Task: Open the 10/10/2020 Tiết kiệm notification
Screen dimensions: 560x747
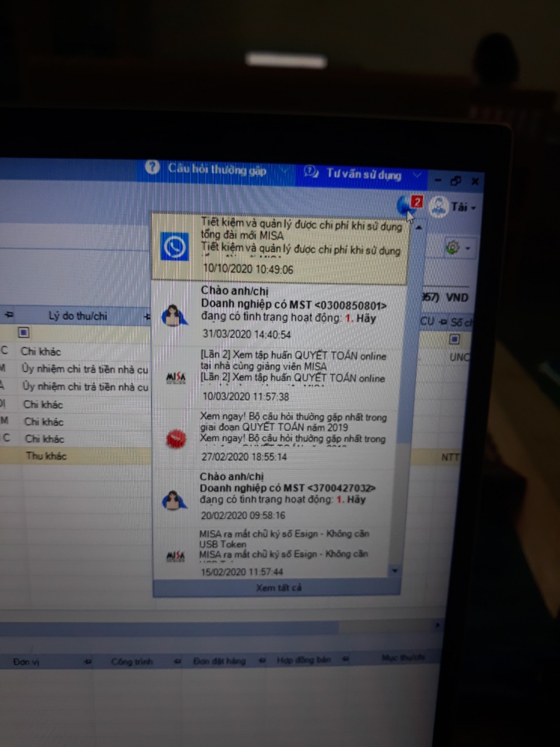Action: (279, 247)
